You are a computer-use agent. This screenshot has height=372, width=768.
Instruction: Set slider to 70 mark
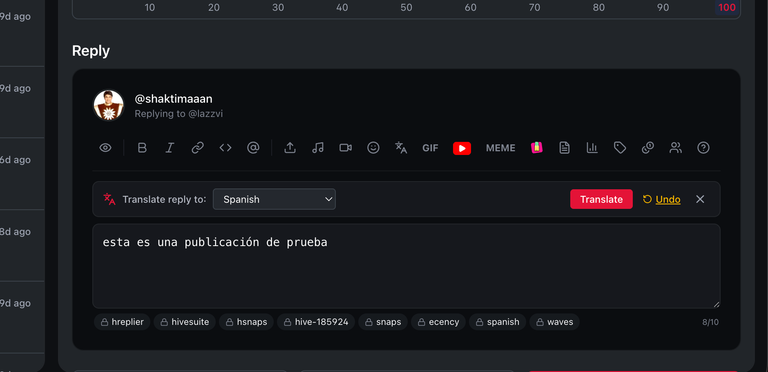(534, 8)
